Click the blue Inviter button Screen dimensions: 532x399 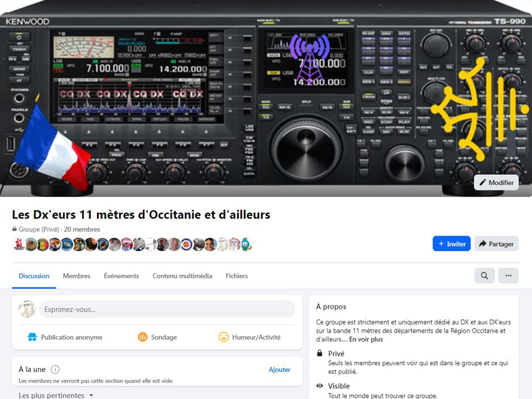[x=451, y=244]
